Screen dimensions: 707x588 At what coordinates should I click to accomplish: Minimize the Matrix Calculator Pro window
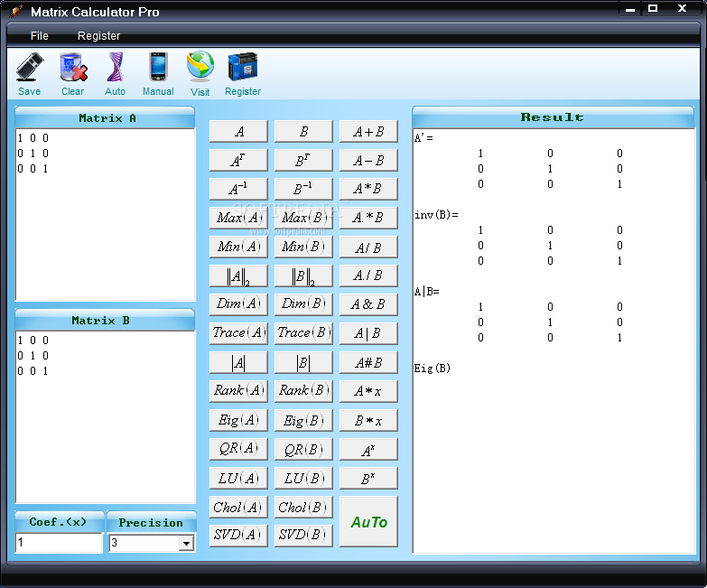(630, 9)
